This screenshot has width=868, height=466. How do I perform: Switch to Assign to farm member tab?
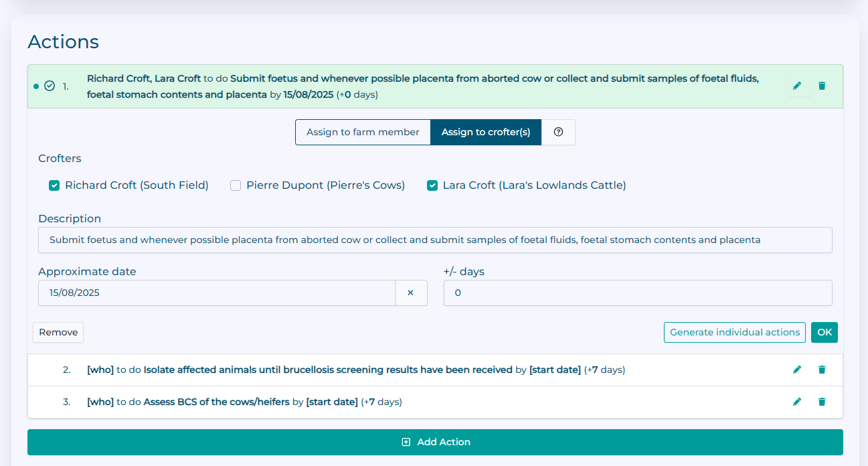[363, 132]
